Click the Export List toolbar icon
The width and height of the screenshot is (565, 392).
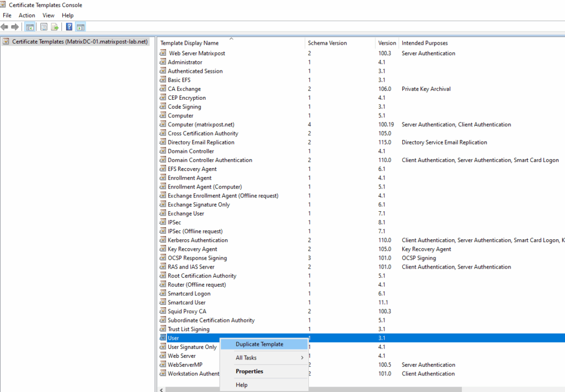[x=55, y=27]
